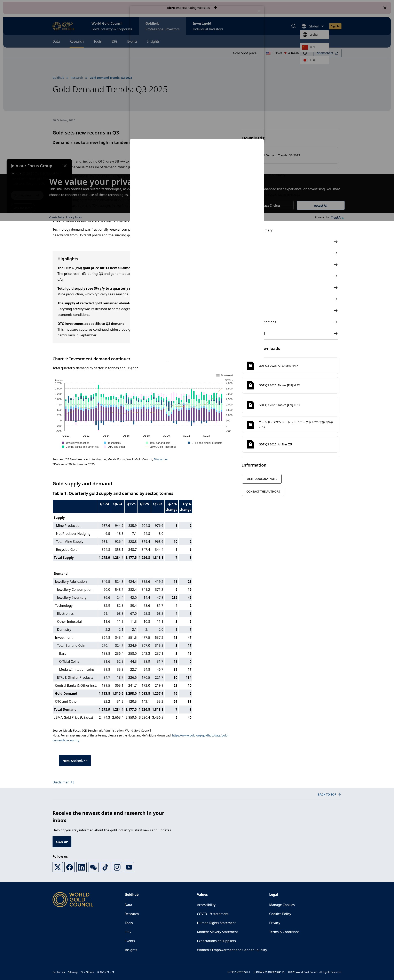Open the site search magnifier icon
The width and height of the screenshot is (394, 980).
click(x=293, y=26)
